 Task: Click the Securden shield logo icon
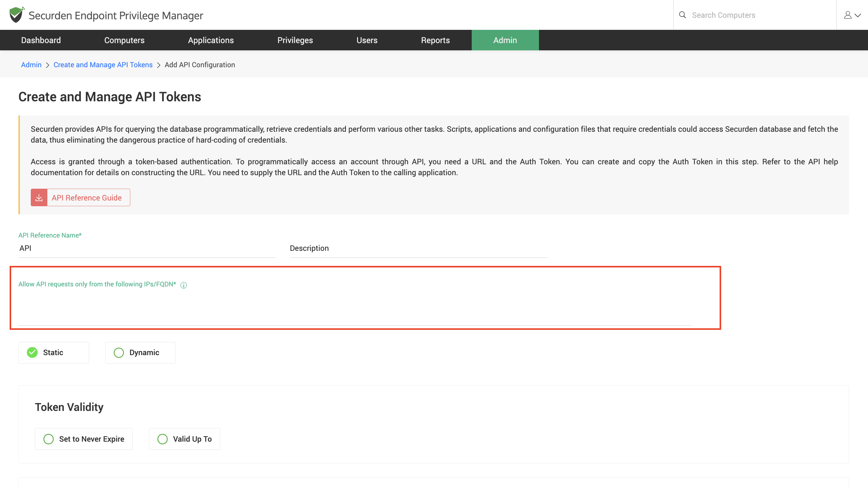pos(16,15)
